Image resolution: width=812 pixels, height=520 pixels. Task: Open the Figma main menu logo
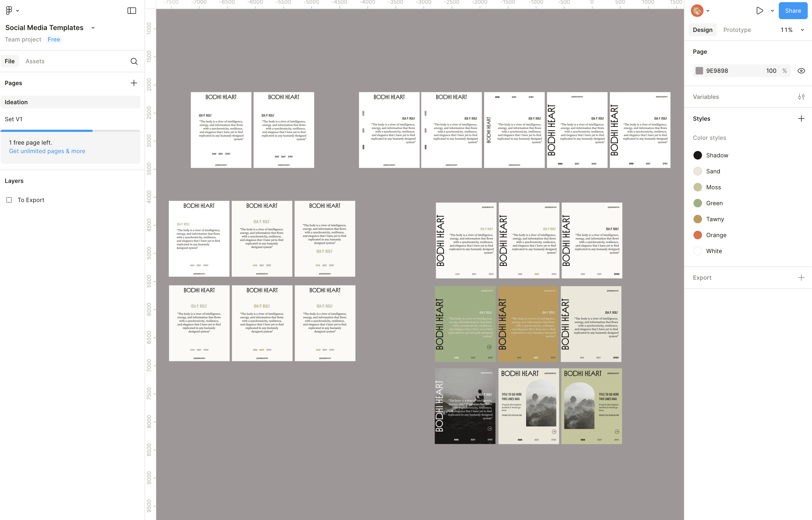pos(9,10)
